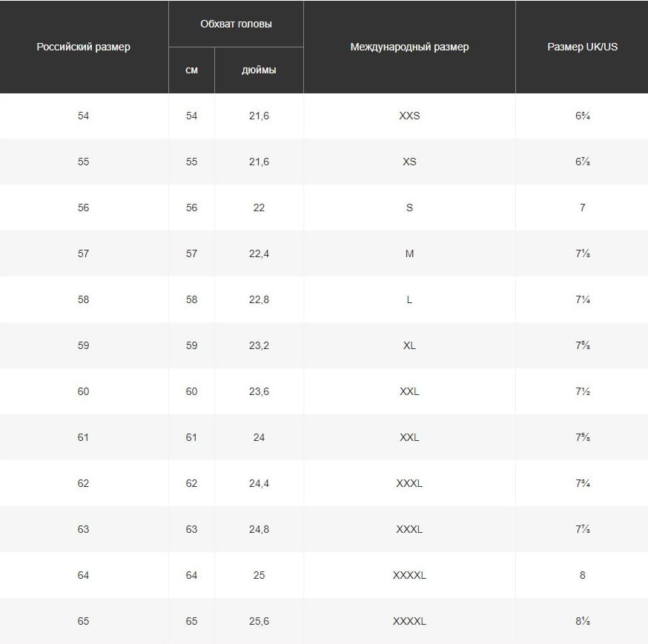
Task: Click the M international size cell
Action: point(409,253)
